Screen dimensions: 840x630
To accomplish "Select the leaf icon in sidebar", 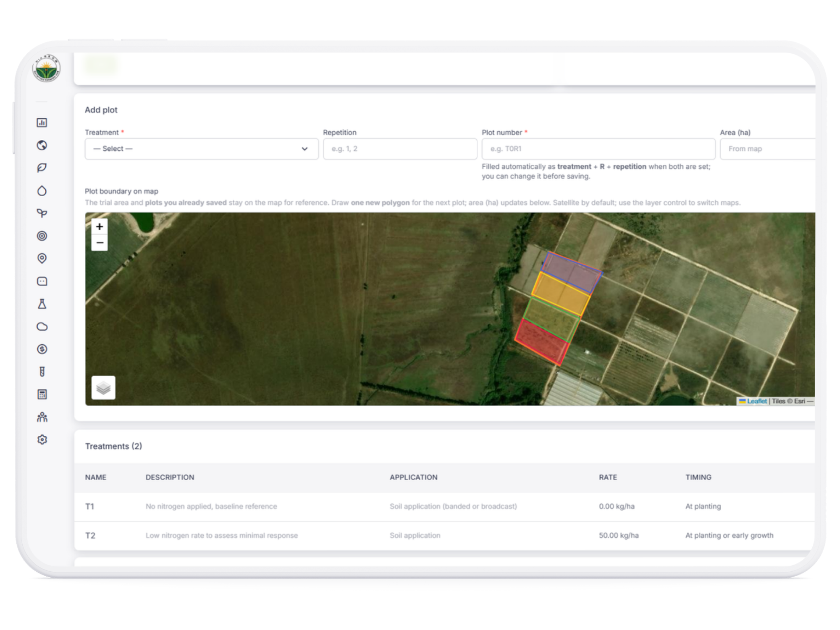I will (42, 168).
